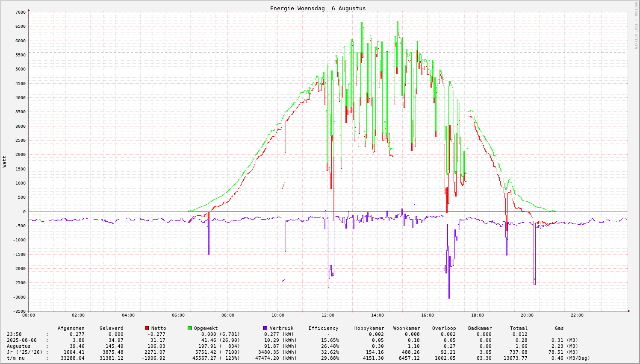Click the red Netto legend swatch
Viewport: 640px width, 364px height.
147,328
